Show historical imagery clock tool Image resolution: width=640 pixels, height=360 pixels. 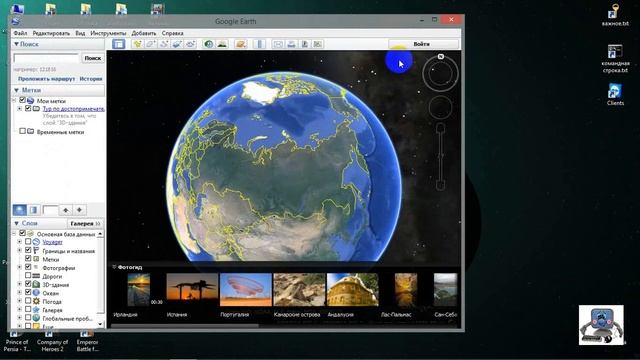209,44
